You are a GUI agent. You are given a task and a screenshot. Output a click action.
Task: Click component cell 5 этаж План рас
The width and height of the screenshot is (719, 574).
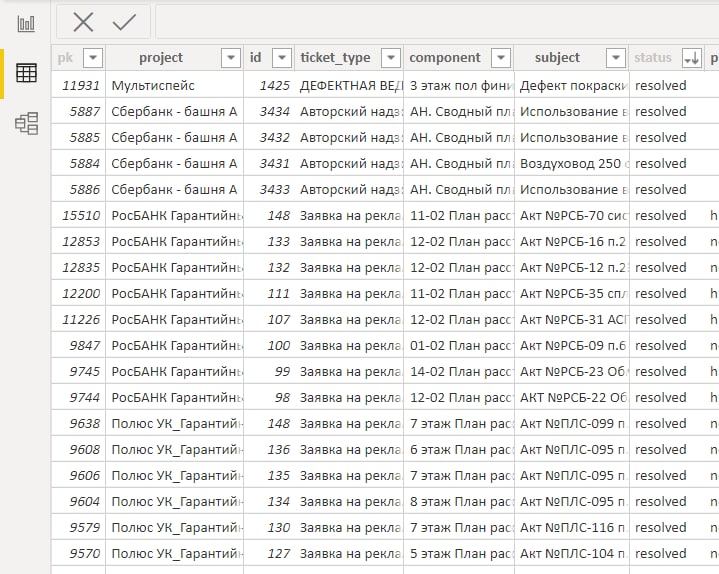(459, 553)
